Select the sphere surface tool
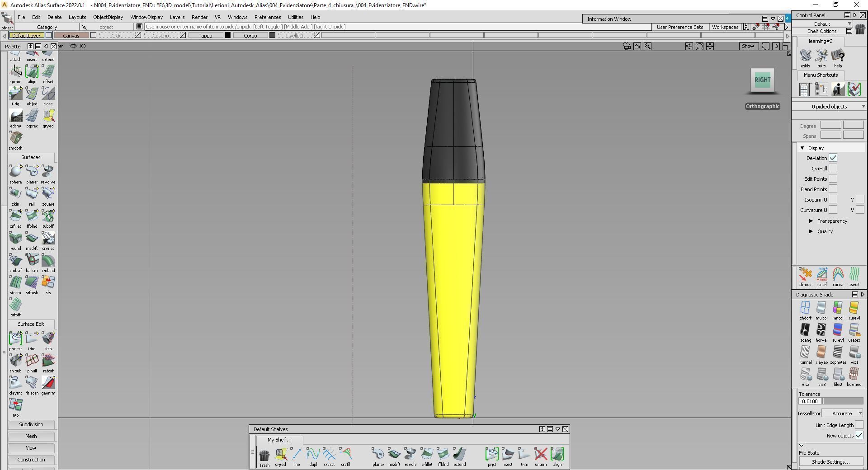868x470 pixels. click(x=15, y=171)
